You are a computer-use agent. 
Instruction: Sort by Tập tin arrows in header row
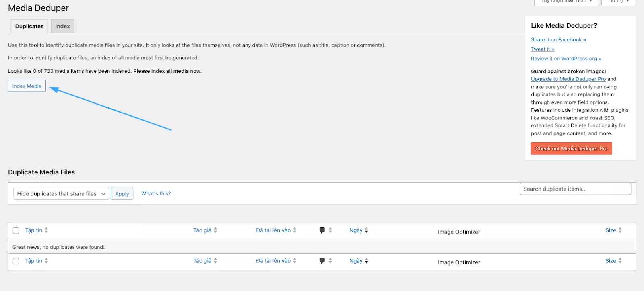46,230
